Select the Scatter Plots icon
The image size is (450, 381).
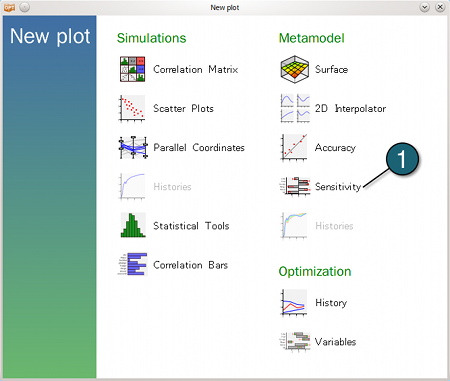(x=132, y=108)
